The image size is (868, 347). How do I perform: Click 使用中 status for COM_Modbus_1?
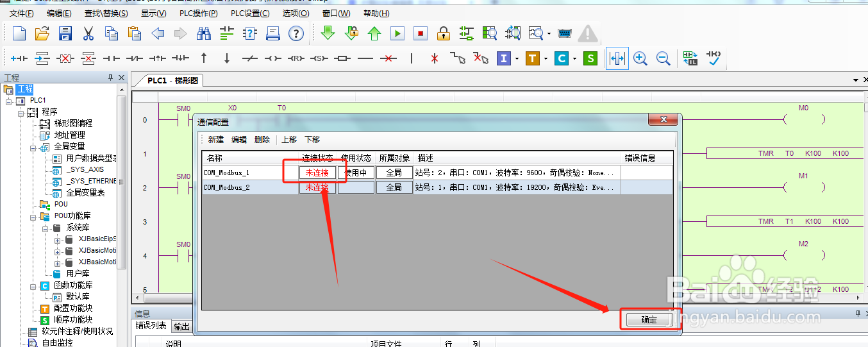click(x=356, y=173)
